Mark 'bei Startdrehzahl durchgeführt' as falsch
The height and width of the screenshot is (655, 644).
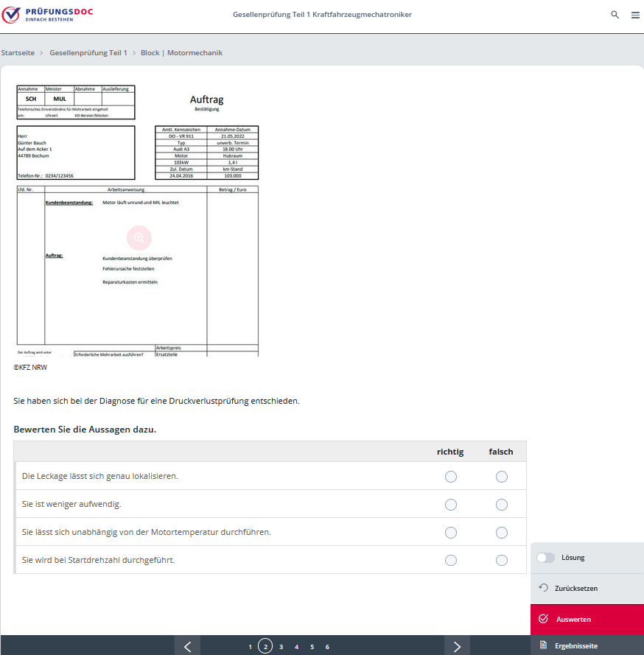[502, 560]
